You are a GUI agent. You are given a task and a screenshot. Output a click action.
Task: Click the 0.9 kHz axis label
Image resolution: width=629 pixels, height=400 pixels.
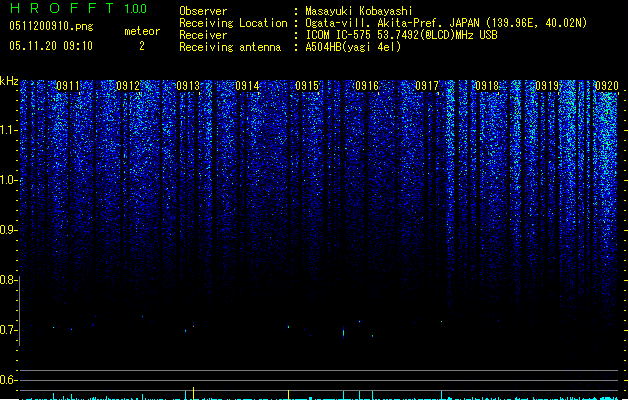9,230
